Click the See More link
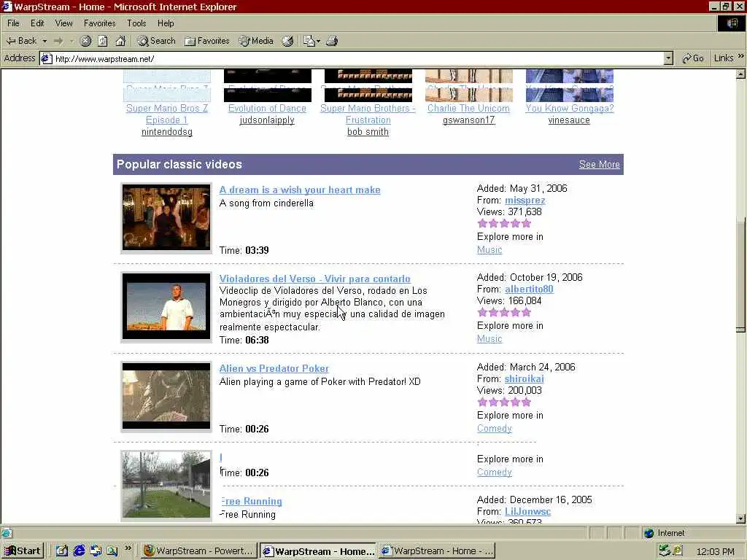 click(600, 164)
